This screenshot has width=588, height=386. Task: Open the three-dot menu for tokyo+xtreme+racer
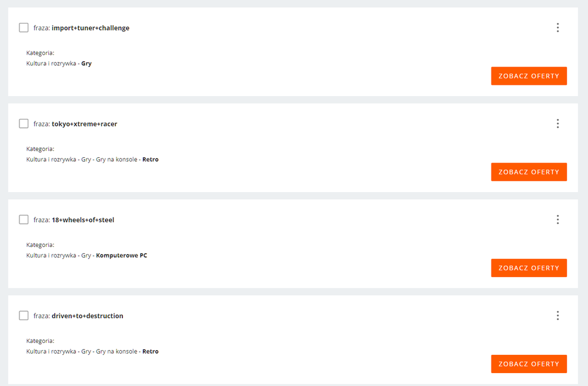[x=557, y=124]
